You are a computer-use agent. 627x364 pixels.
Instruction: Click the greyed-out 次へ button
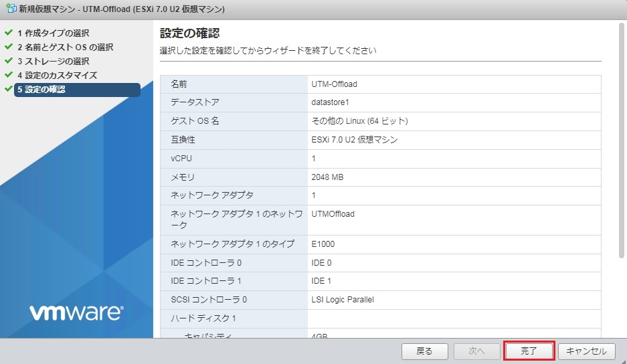(x=476, y=351)
